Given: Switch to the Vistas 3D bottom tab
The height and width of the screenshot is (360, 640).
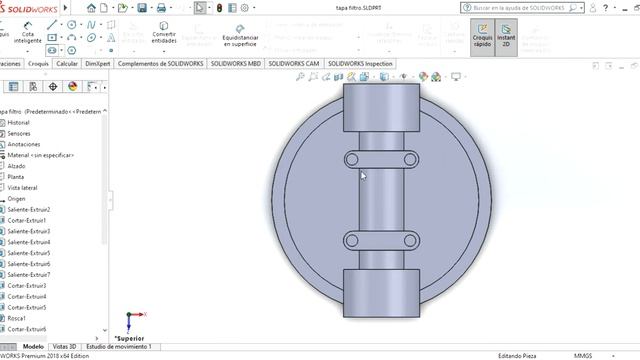Looking at the screenshot, I should click(x=64, y=347).
